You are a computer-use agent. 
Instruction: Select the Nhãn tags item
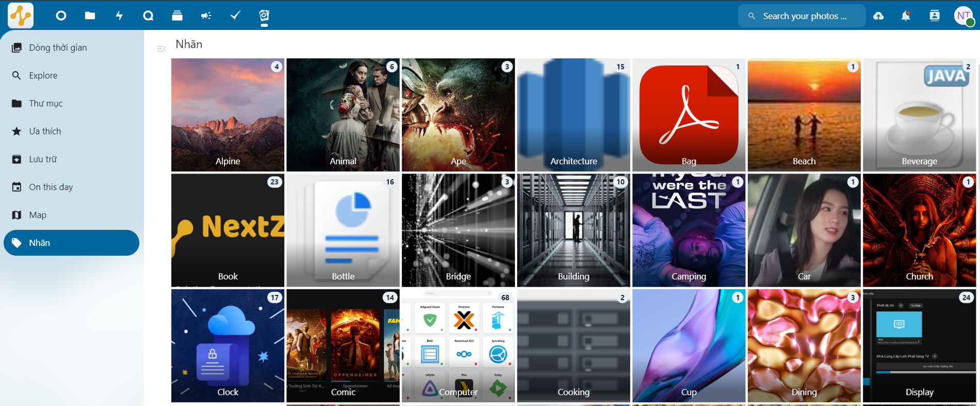pos(72,243)
